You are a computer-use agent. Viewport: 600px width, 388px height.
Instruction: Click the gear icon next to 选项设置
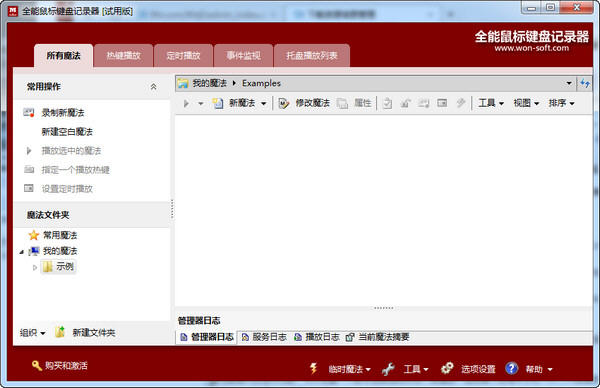pos(447,368)
